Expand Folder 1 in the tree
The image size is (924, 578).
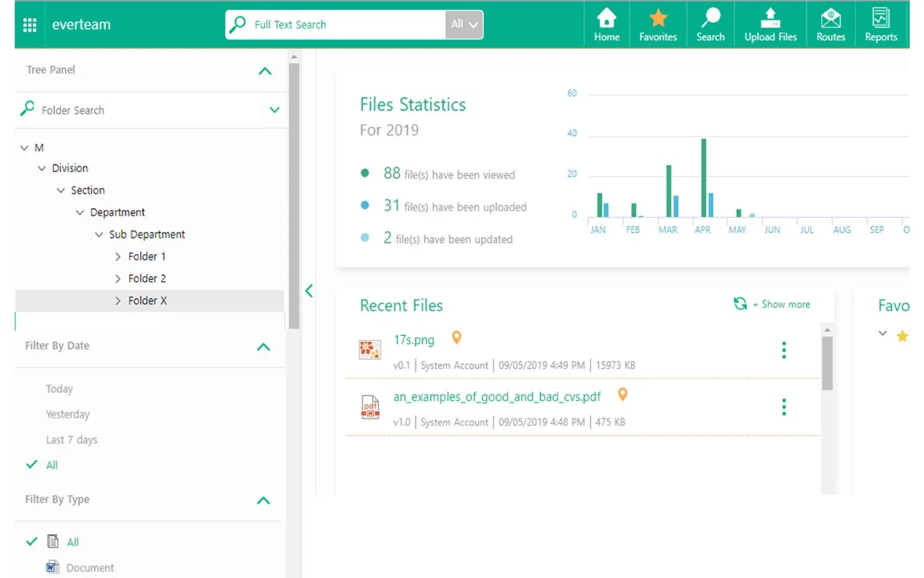(118, 257)
